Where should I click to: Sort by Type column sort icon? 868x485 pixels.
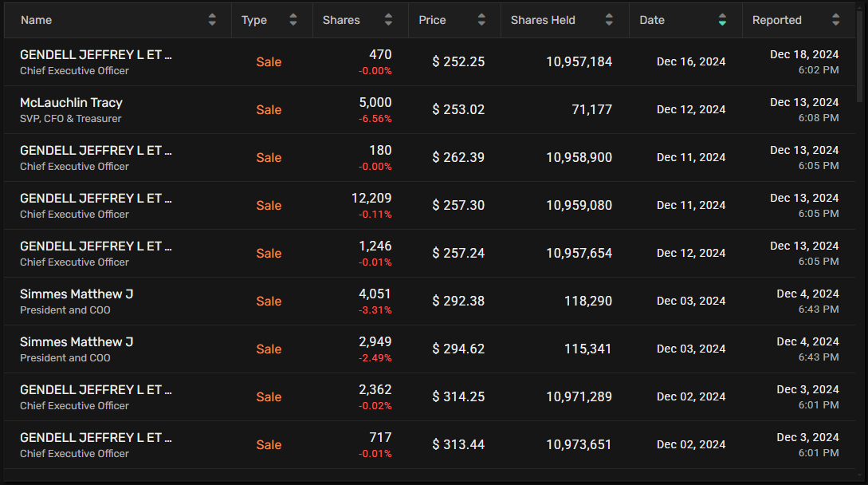[x=293, y=20]
